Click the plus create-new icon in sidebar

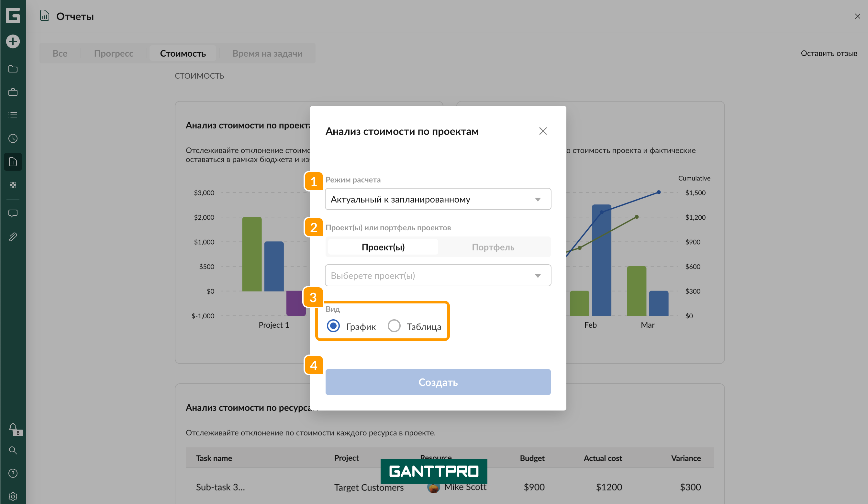(13, 42)
